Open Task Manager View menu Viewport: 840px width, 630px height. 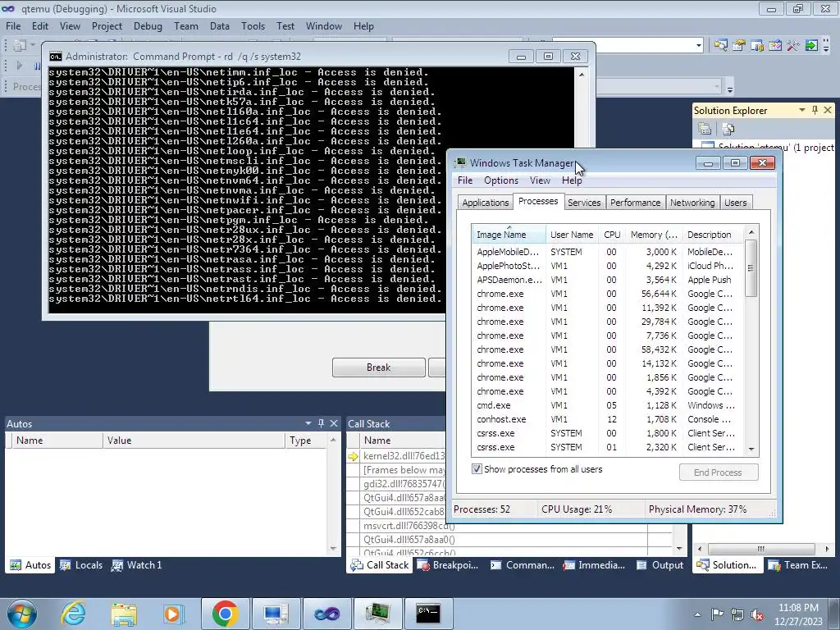tap(540, 180)
